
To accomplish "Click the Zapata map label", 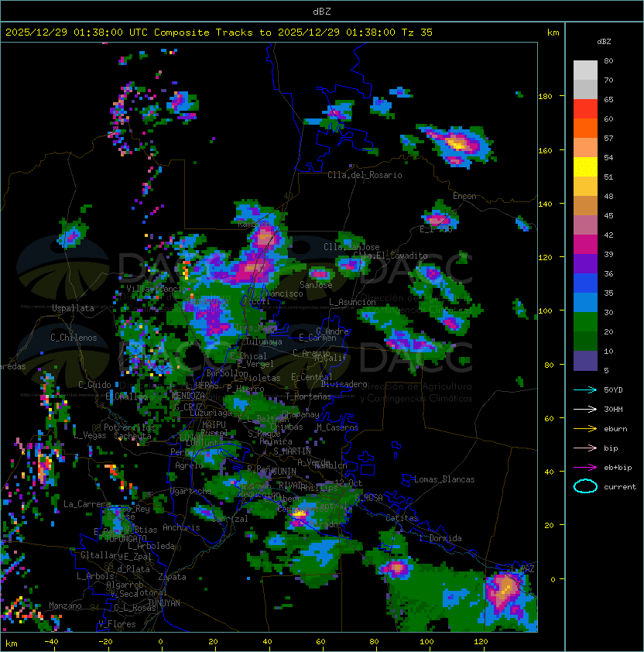I will 172,577.
